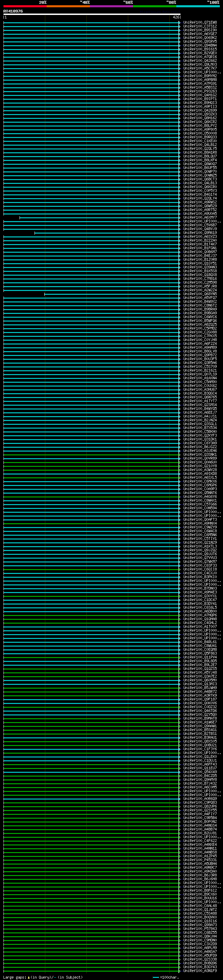
Task: Click start marker of A6XMY7 partial alignment
Action: (20, 218)
